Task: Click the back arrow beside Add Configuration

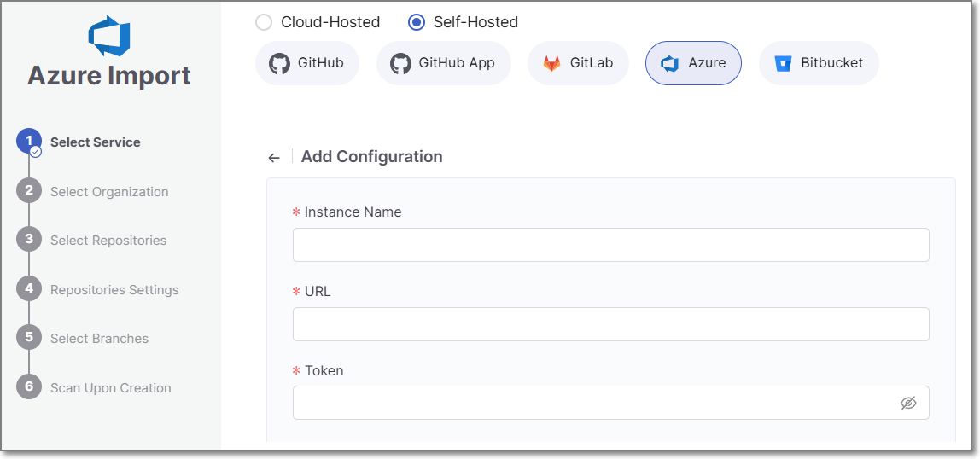Action: 273,158
